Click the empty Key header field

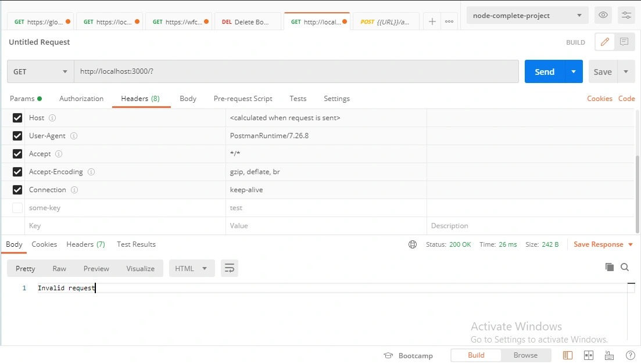125,225
